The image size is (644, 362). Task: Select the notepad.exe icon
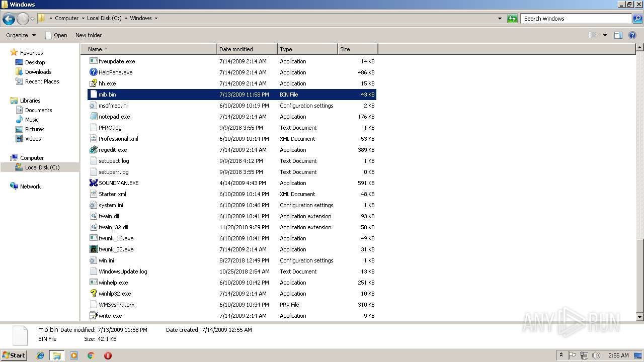click(93, 117)
